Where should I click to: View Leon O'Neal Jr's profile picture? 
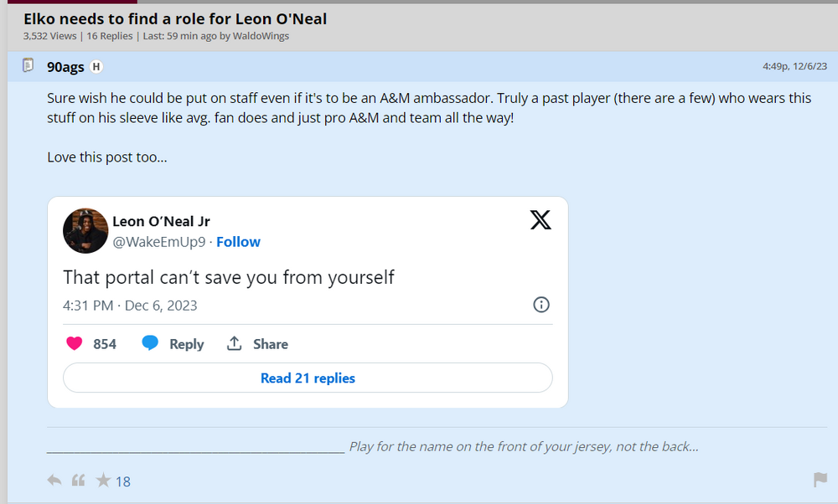(85, 230)
